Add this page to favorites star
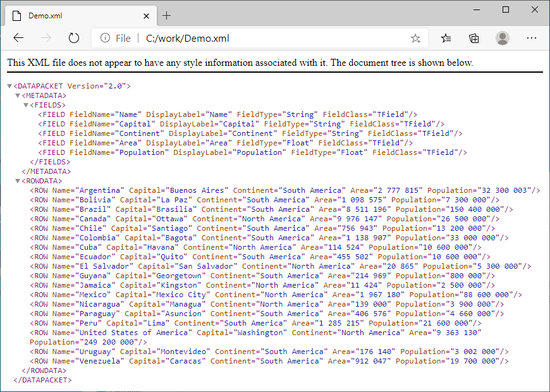Viewport: 550px width, 392px height. pyautogui.click(x=415, y=39)
